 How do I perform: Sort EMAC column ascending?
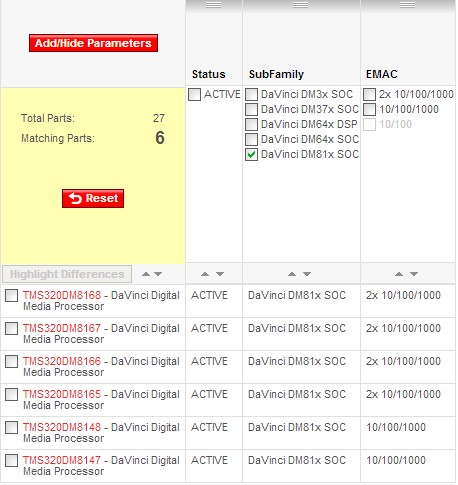399,274
